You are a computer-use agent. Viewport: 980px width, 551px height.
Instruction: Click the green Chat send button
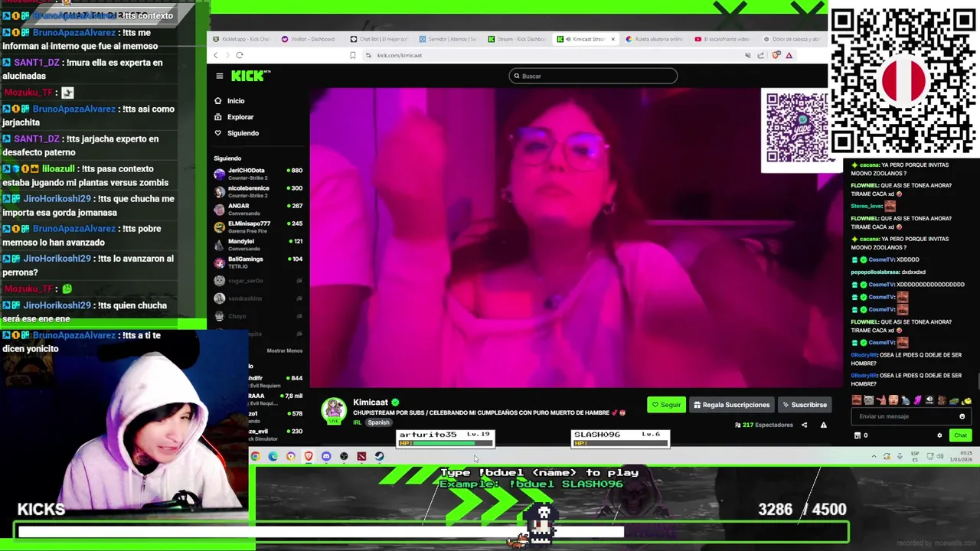coord(960,435)
